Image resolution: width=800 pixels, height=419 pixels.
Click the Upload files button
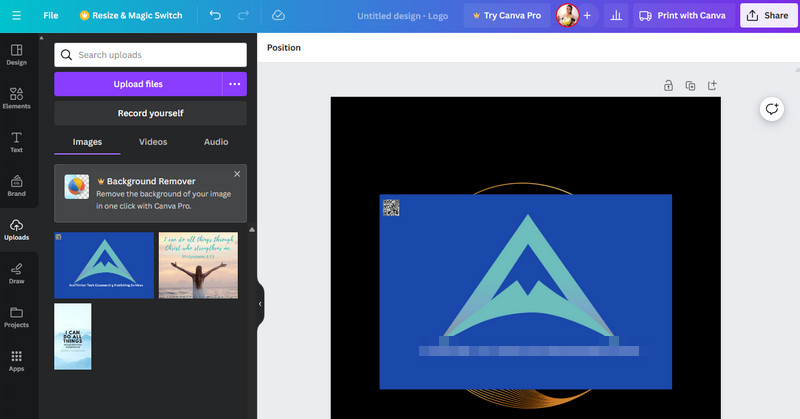tap(138, 84)
